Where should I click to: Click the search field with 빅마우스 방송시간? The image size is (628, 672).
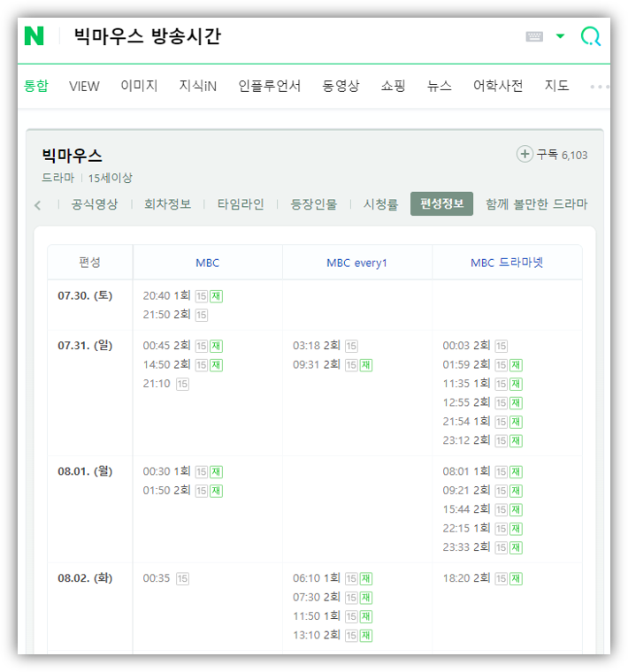point(148,36)
